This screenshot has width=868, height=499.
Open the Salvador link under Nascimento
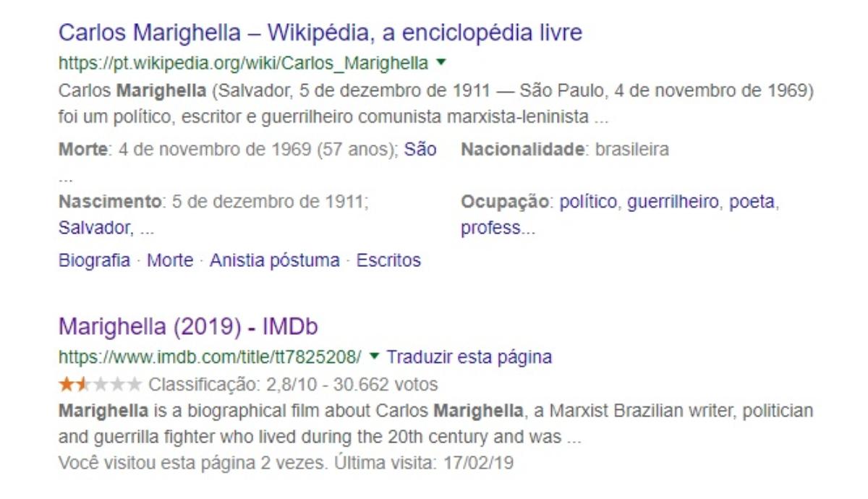[95, 228]
